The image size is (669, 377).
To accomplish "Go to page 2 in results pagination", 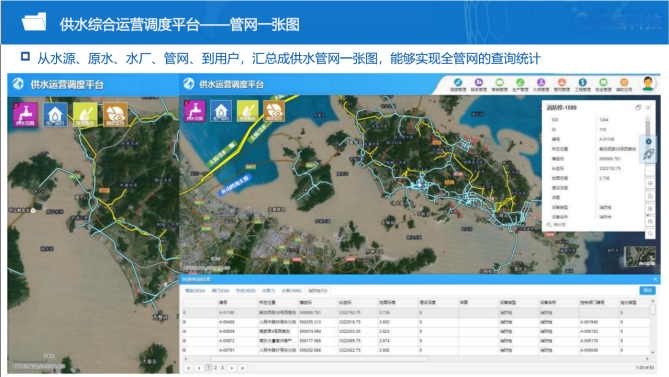I will pos(215,368).
